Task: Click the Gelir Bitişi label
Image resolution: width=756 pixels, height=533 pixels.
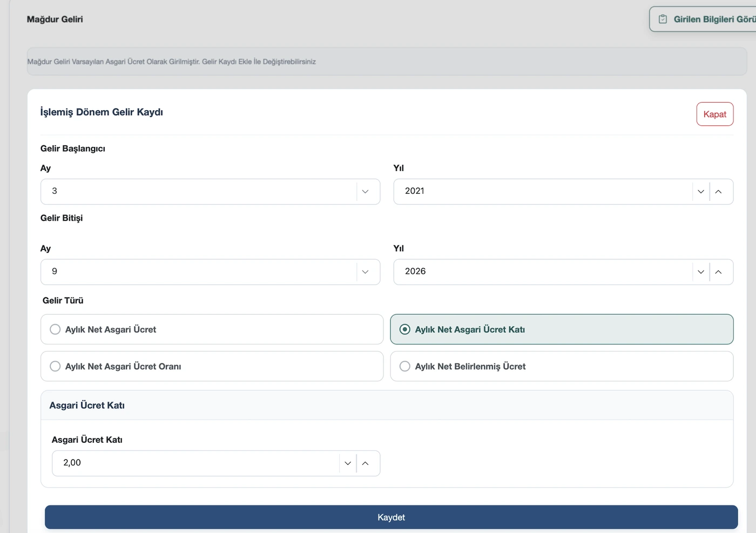Action: pos(62,218)
